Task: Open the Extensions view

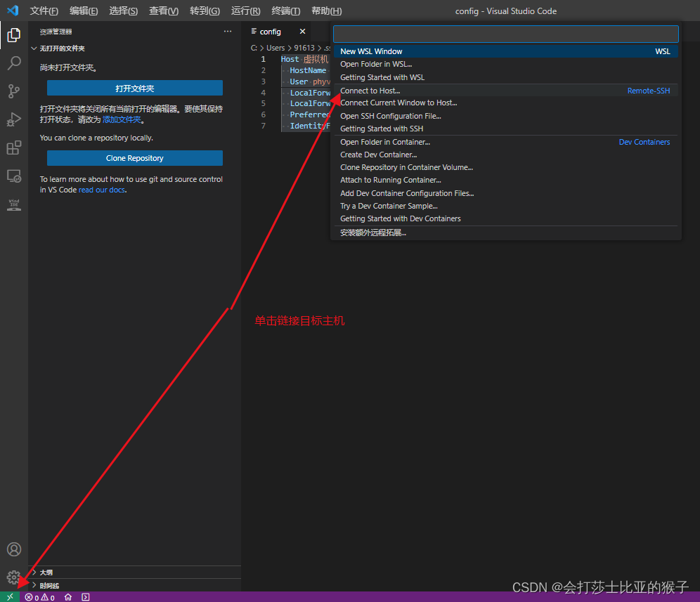Action: tap(14, 148)
